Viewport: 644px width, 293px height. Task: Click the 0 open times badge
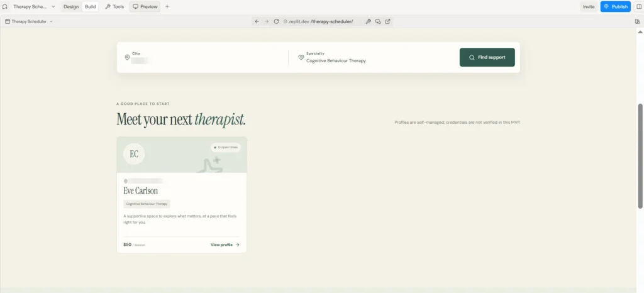pyautogui.click(x=226, y=147)
